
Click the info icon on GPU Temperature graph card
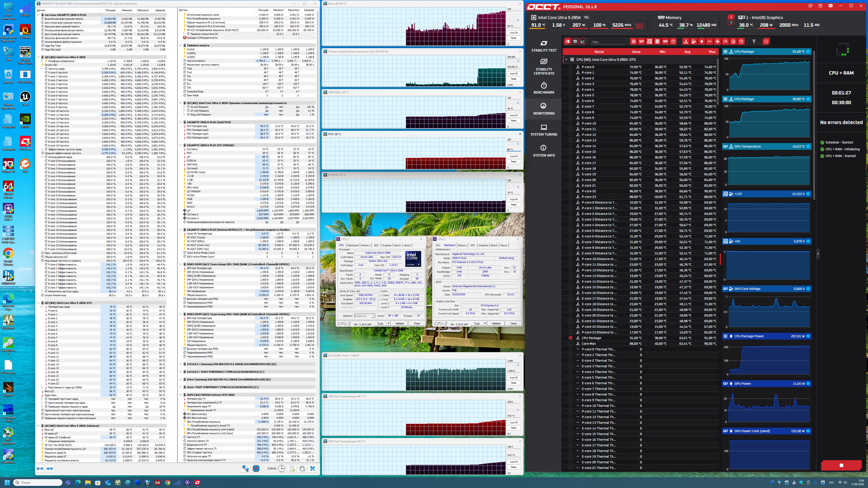point(808,147)
